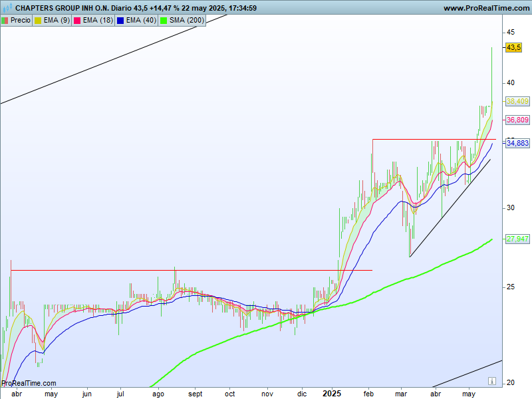Click the 'feb' month label on time axis
Image resolution: width=532 pixels, height=399 pixels.
click(x=368, y=394)
